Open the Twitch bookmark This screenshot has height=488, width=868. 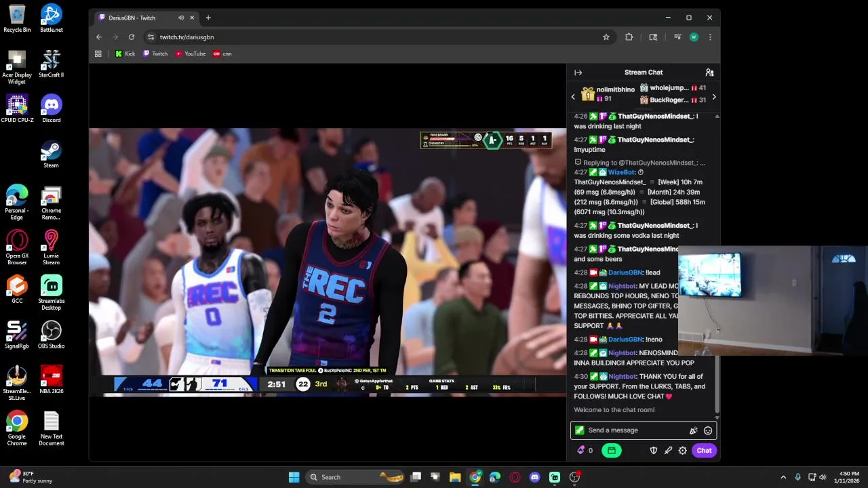(155, 54)
